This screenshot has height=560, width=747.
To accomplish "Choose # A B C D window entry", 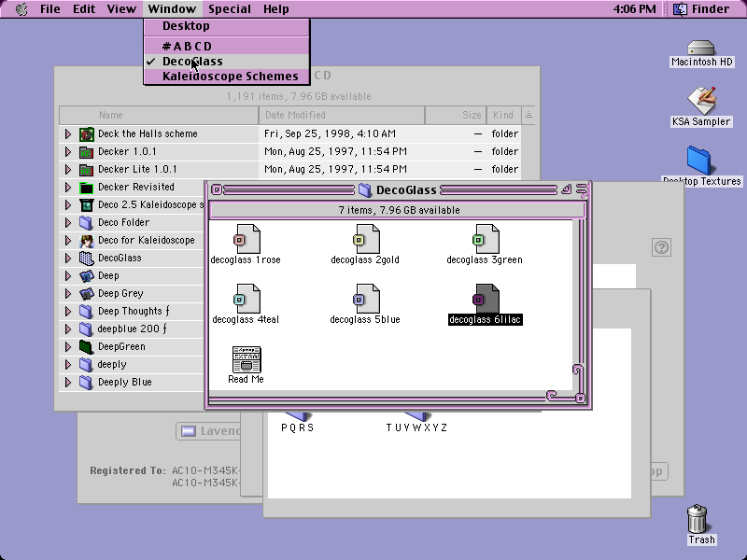I will pos(227,46).
